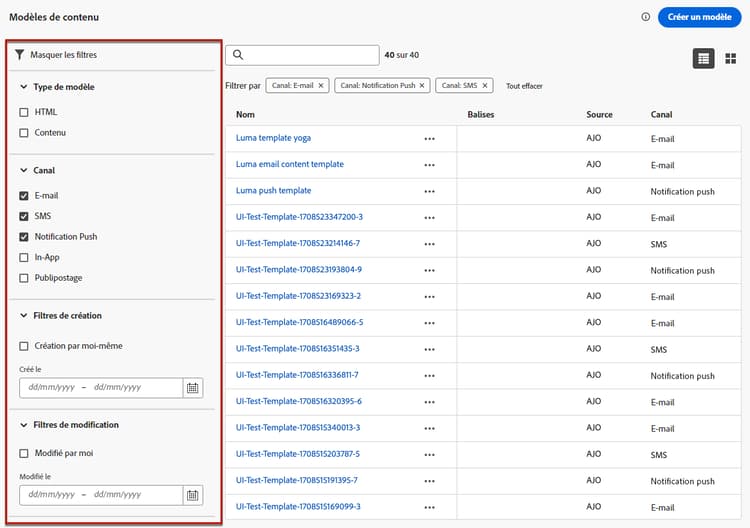Open more actions for UI-Test-Template-1708516489066-5
This screenshot has height=528, width=750.
pyautogui.click(x=430, y=323)
